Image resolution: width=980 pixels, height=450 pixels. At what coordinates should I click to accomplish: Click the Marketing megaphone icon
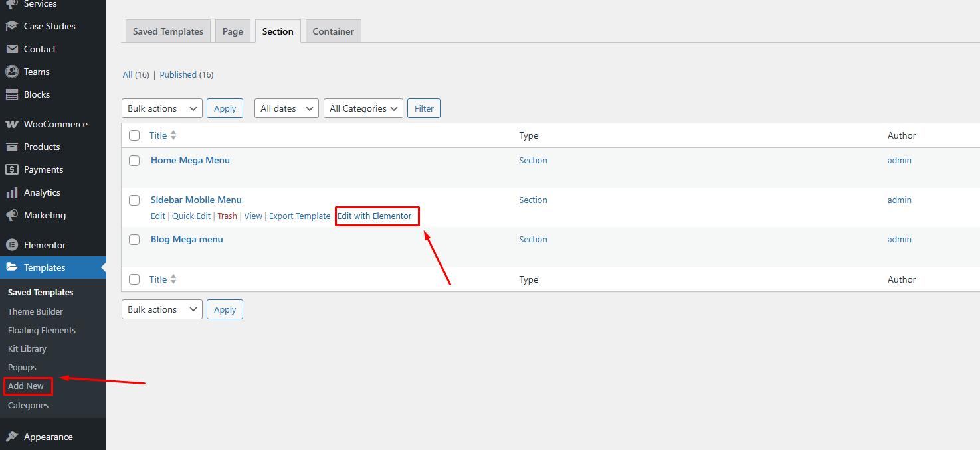pos(11,215)
